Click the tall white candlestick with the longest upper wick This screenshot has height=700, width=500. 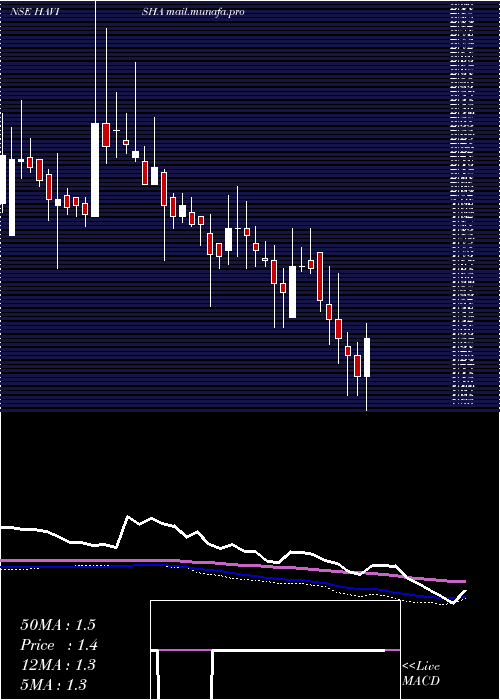pyautogui.click(x=95, y=170)
